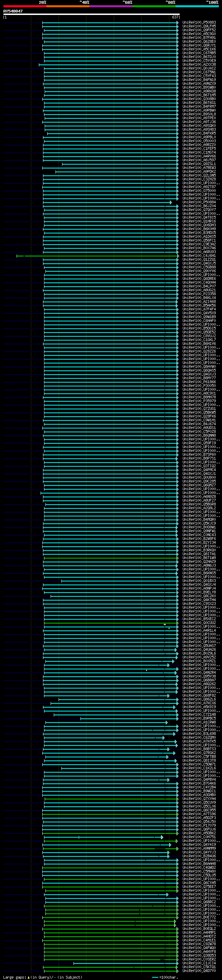This screenshot has width=222, height=980.
Task: Select hit label UniRef100_B6T1H5
Action: click(199, 95)
